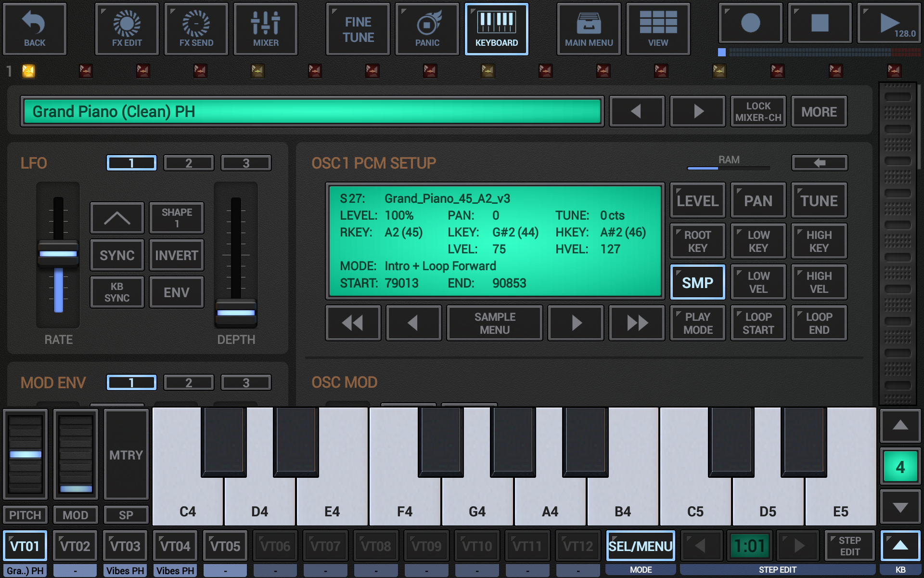Screen dimensions: 924x578
Task: Open the MAIN MENU
Action: click(589, 29)
